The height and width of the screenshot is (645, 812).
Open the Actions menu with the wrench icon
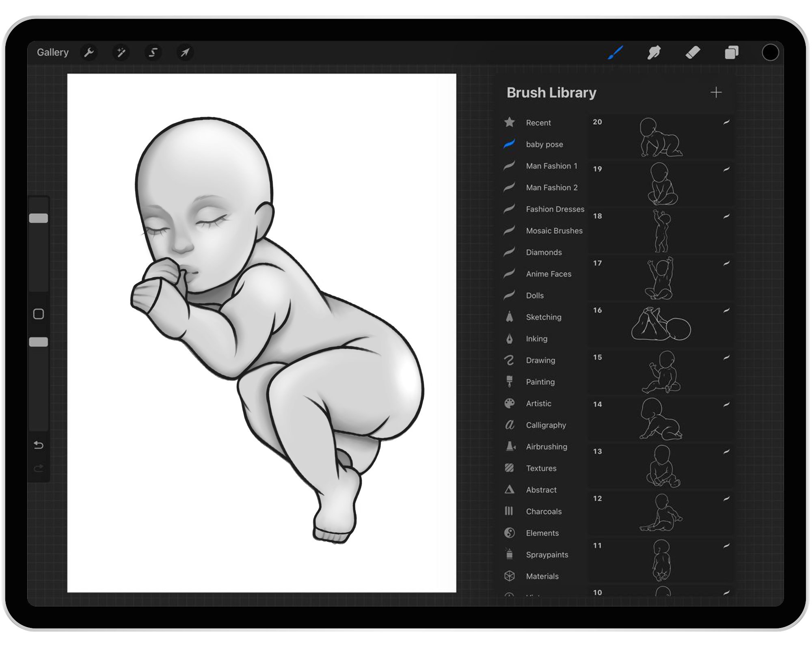[x=89, y=52]
